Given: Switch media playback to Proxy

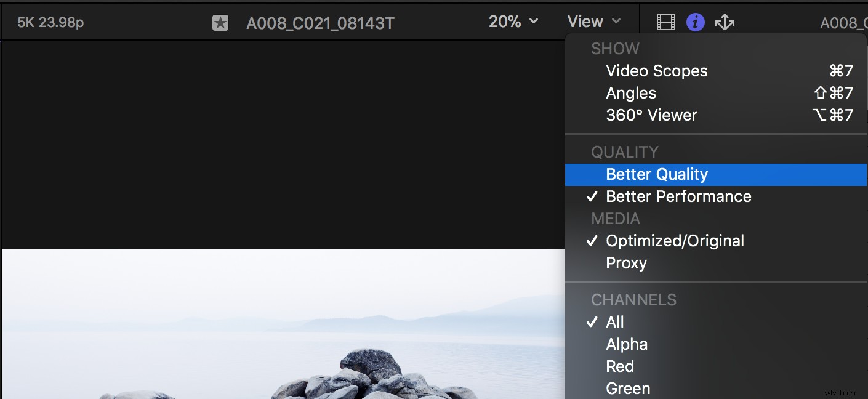Looking at the screenshot, I should click(626, 263).
